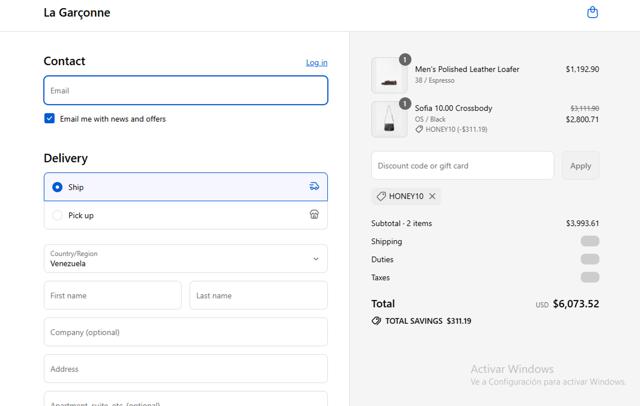The image size is (640, 406).
Task: Focus the Last name field
Action: tap(258, 295)
